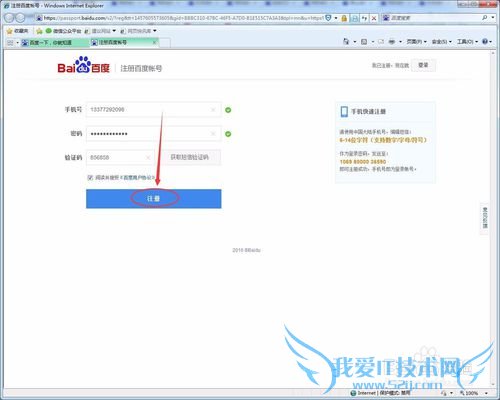Click the Quick Tabs grid icon
Image resolution: width=500 pixels, height=400 pixels.
pyautogui.click(x=10, y=43)
